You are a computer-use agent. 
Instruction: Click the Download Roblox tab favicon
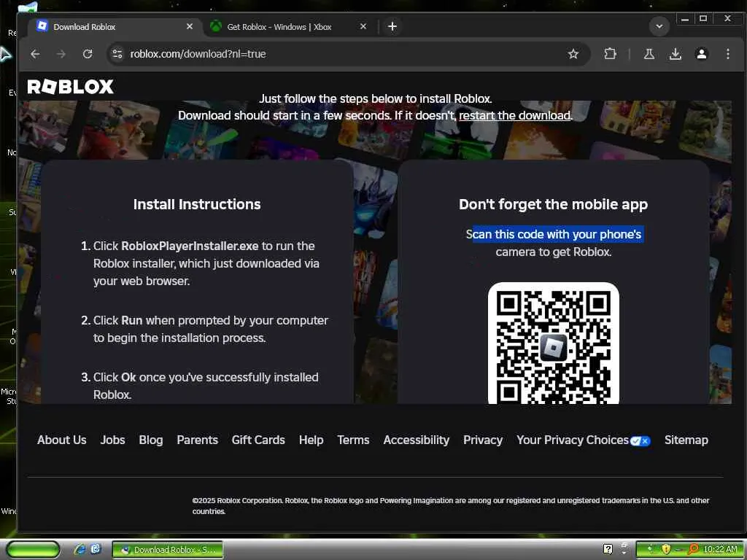pos(42,26)
